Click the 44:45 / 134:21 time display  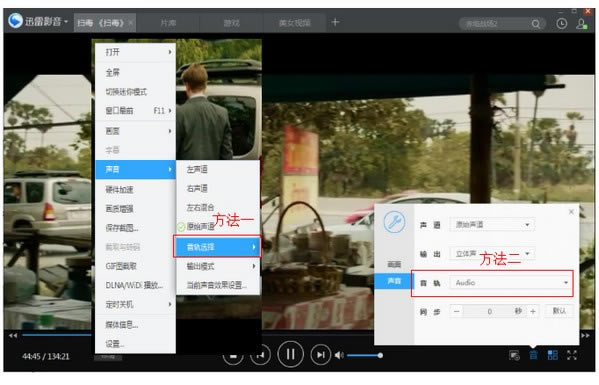click(46, 356)
